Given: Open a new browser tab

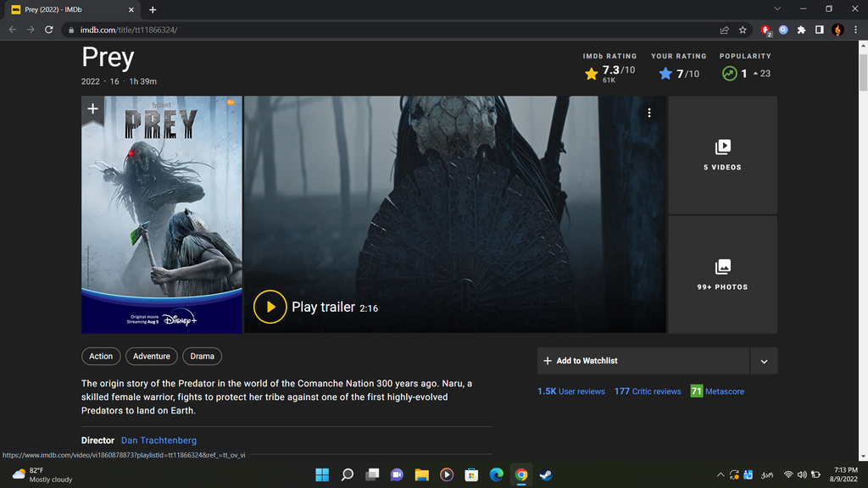Looking at the screenshot, I should pyautogui.click(x=153, y=9).
